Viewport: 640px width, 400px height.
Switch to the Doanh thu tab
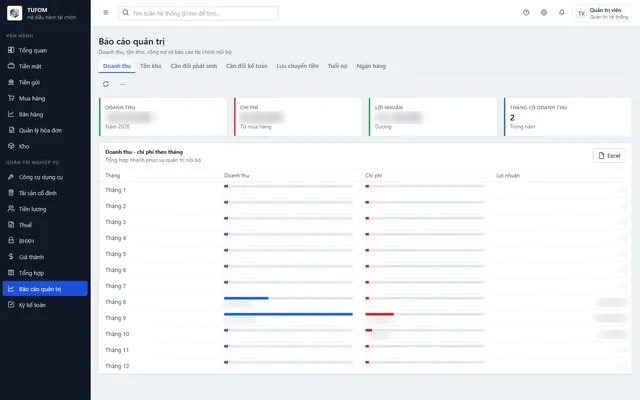click(117, 66)
